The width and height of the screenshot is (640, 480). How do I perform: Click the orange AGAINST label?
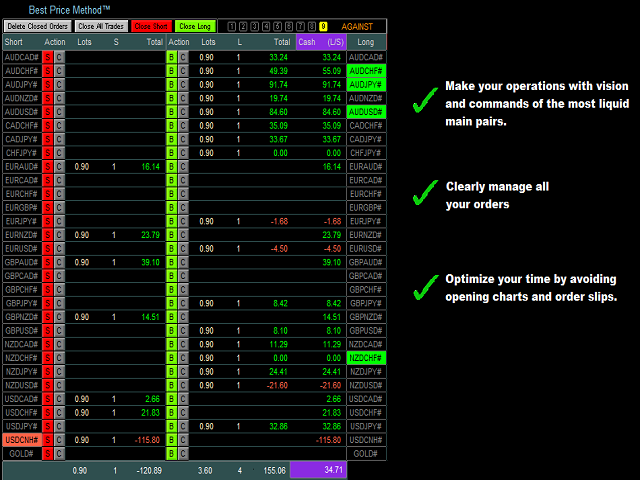(357, 27)
